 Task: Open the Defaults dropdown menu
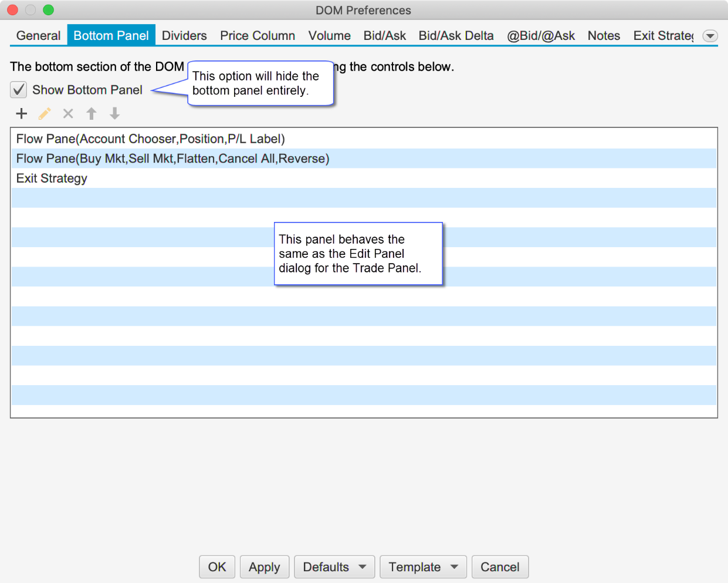pyautogui.click(x=334, y=567)
